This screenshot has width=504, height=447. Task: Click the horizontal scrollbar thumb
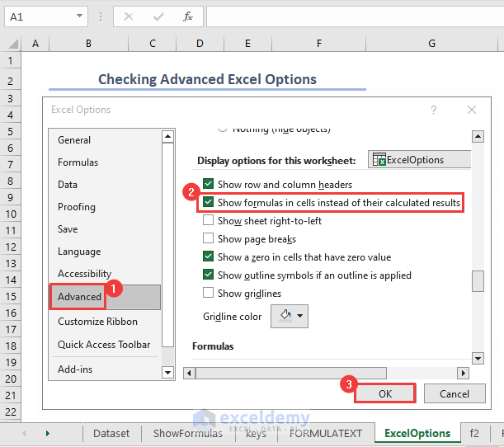(291, 373)
